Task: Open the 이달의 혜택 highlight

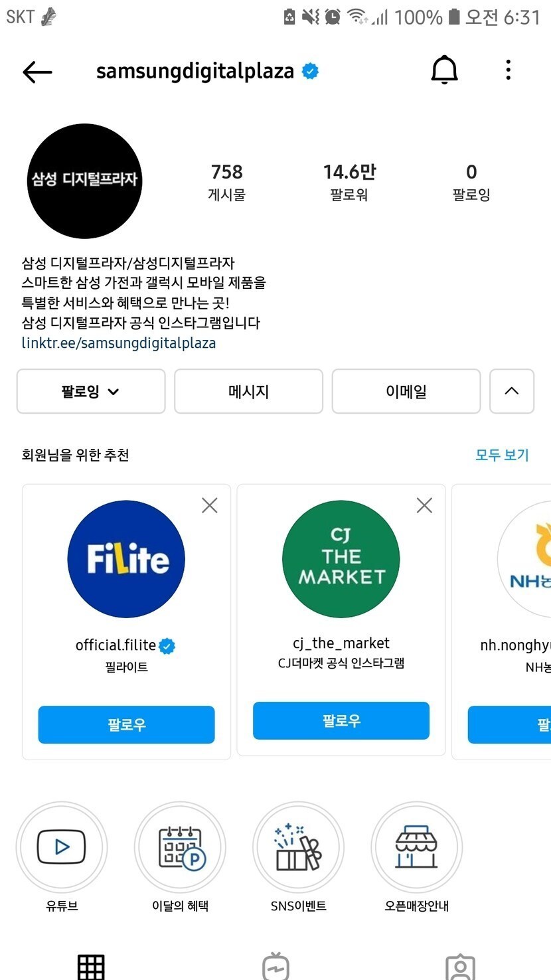Action: 180,847
